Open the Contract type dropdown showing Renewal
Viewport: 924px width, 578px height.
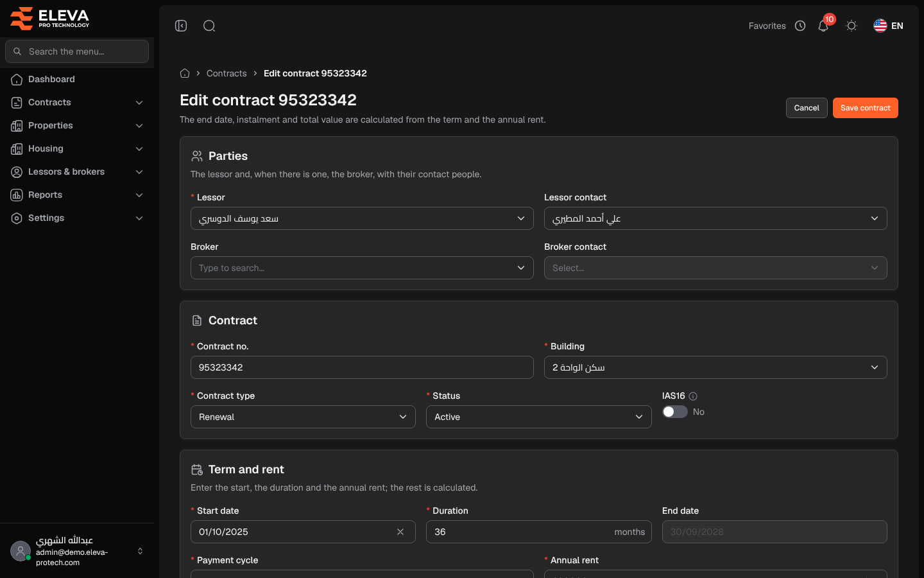(303, 417)
